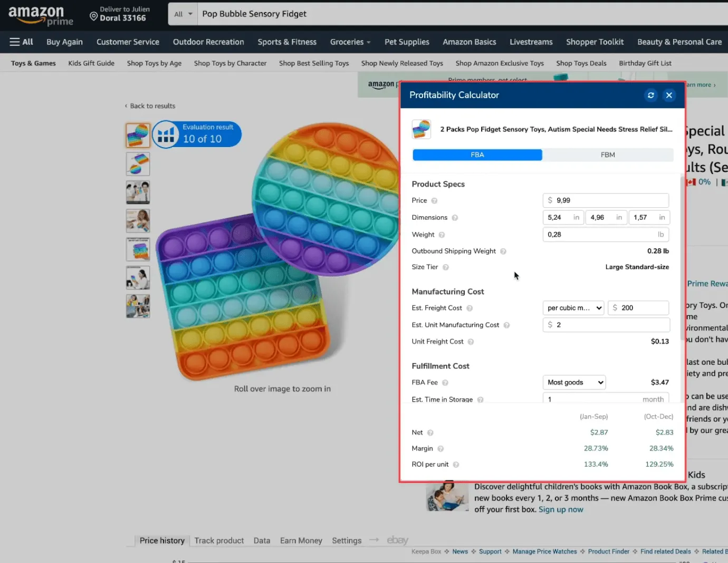Switch to Keepa Settings tab
This screenshot has height=563, width=728.
point(347,541)
